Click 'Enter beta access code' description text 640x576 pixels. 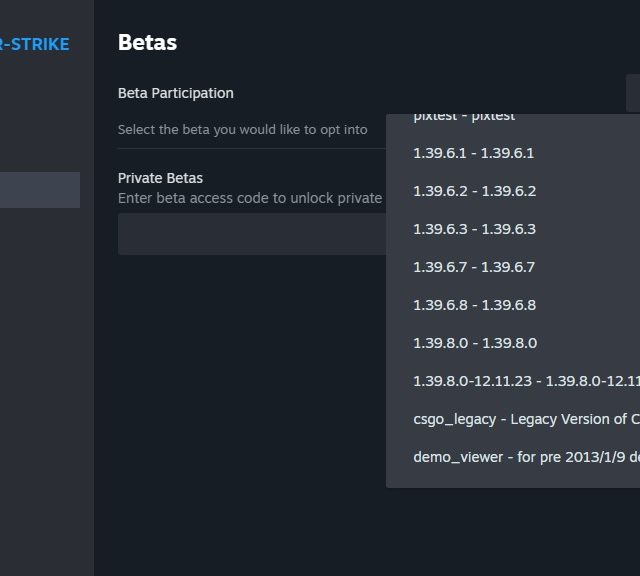click(250, 198)
